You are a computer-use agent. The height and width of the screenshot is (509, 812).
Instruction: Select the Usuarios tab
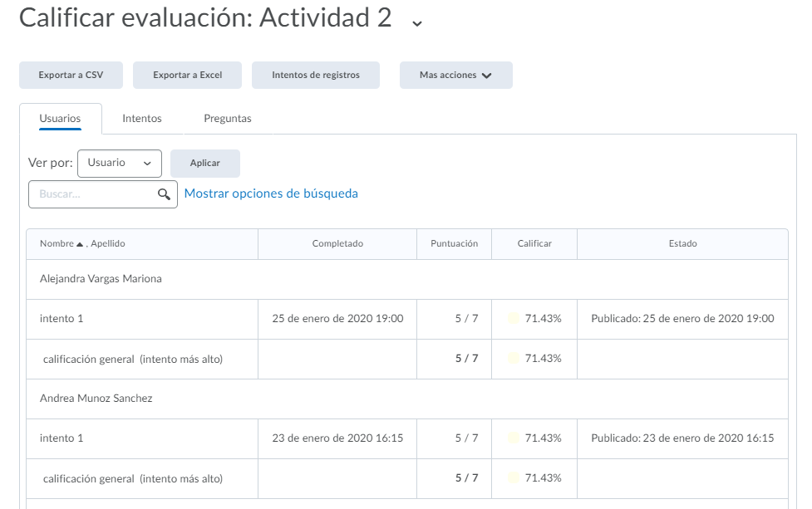pos(60,119)
